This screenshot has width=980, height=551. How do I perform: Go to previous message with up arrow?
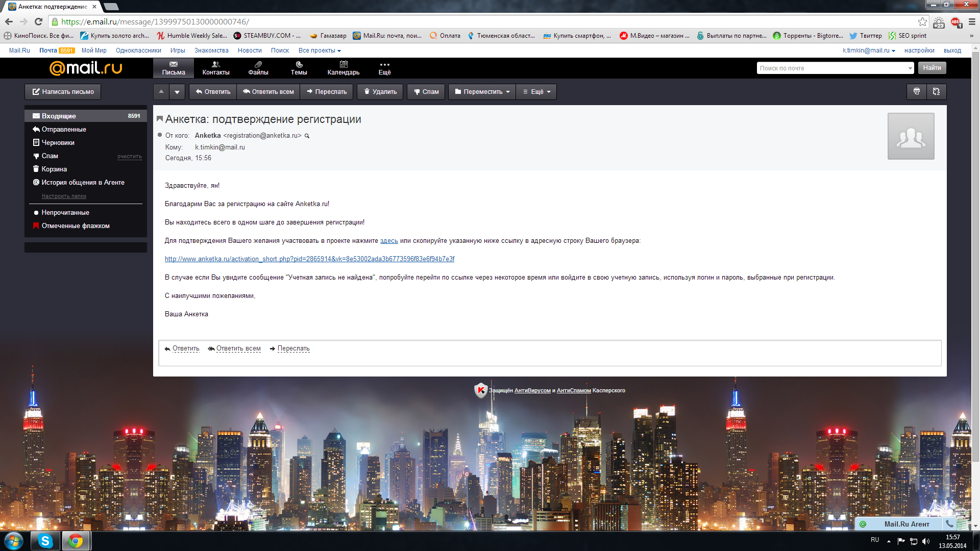coord(161,92)
